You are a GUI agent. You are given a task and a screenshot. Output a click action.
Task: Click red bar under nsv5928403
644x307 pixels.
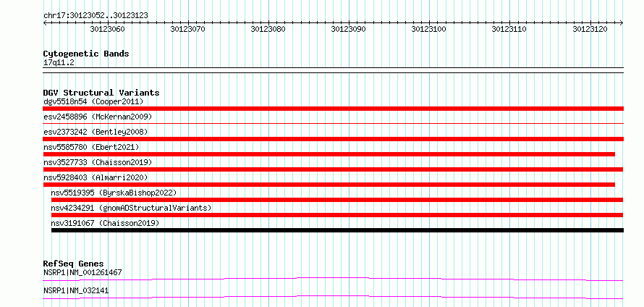[x=329, y=185]
